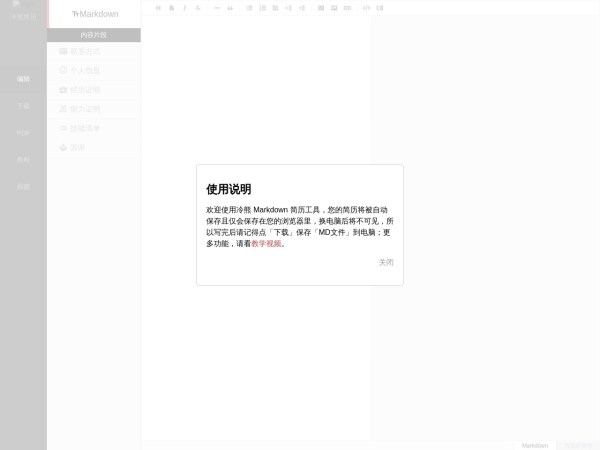Select PDF in the left sidebar
Viewport: 600px width, 450px height.
point(23,132)
